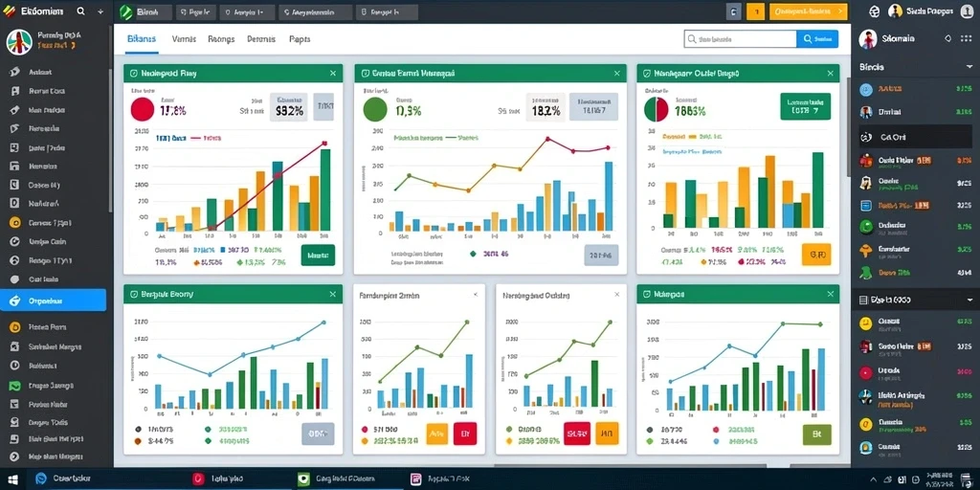This screenshot has height=490, width=980.
Task: Toggle the shield check icon in third green panel header
Action: [647, 74]
